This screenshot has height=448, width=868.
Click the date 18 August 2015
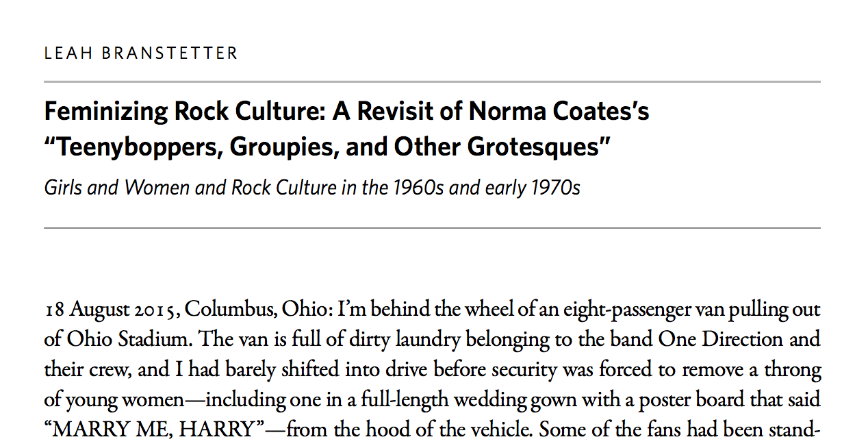point(112,310)
